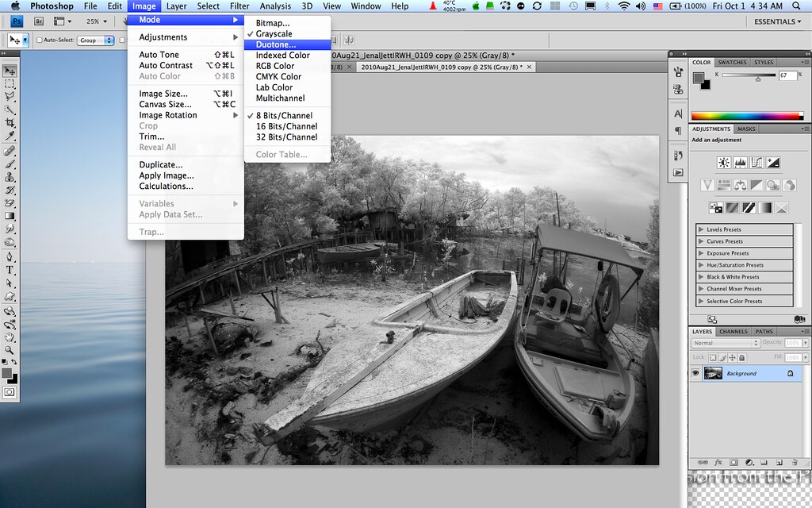812x508 pixels.
Task: Open the Adjustments submenu entry
Action: click(x=186, y=37)
